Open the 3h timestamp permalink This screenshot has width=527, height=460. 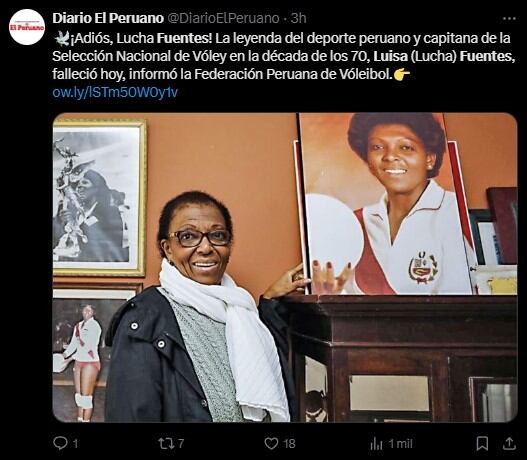point(298,18)
